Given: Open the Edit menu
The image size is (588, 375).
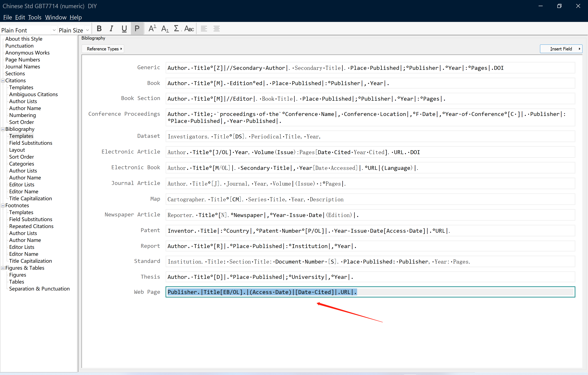Looking at the screenshot, I should pos(20,17).
